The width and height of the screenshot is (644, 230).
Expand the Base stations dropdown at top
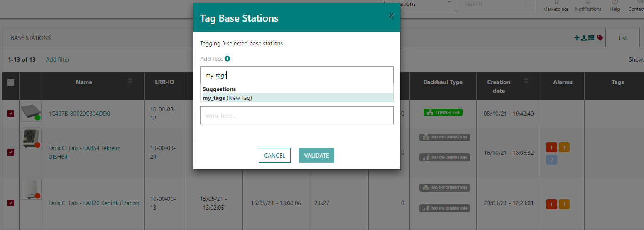(449, 3)
